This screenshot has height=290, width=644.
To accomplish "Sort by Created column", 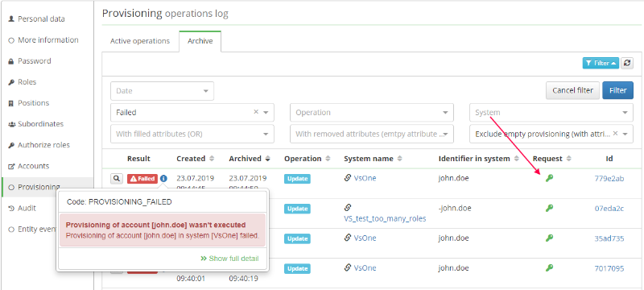I will pyautogui.click(x=196, y=159).
